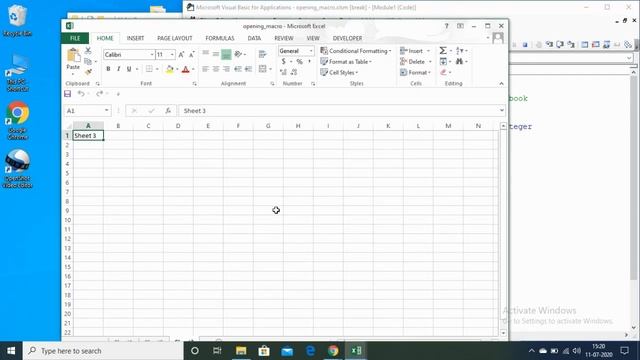Select column C header
Screen dimensions: 640x360
pos(148,126)
